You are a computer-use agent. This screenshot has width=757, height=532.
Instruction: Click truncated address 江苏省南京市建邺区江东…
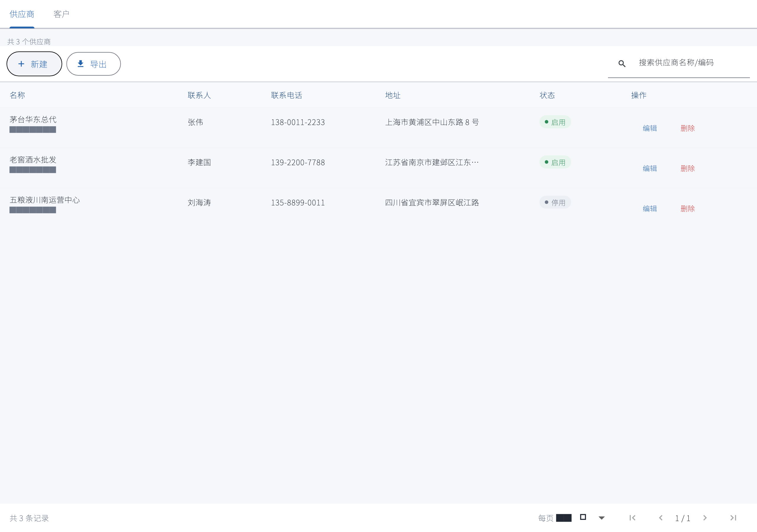[x=432, y=163]
